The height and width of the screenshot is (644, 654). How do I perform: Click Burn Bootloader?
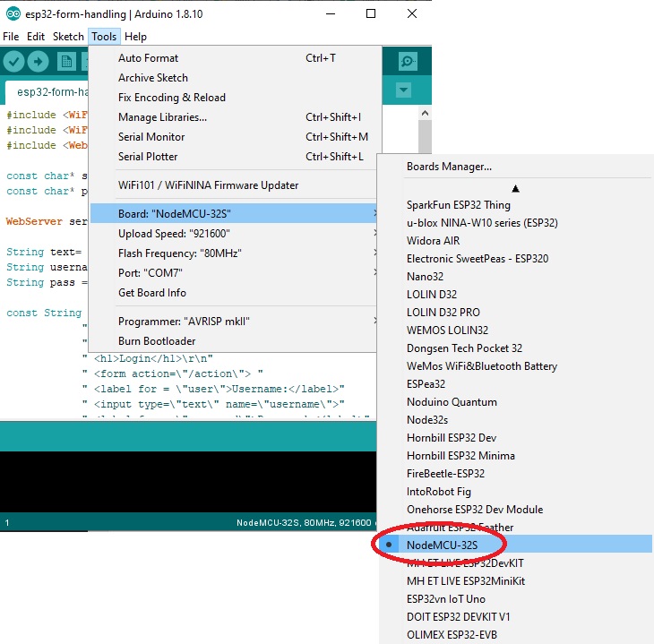tap(234, 340)
